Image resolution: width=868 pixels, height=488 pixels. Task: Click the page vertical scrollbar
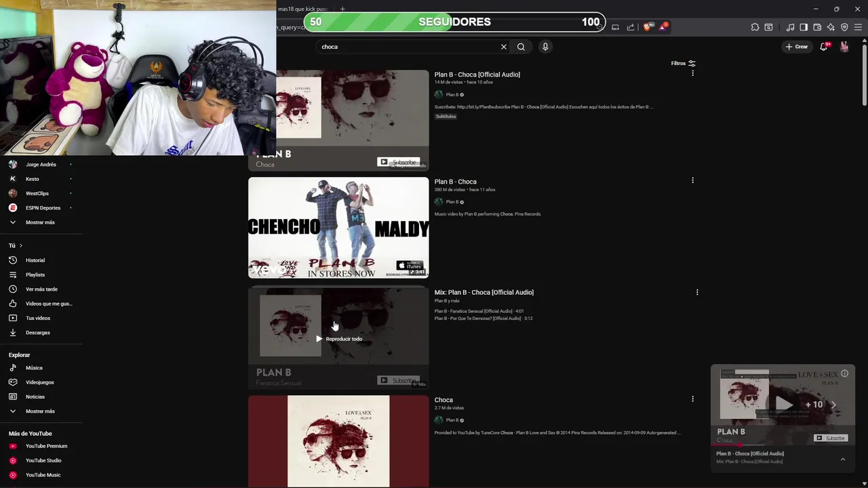[x=864, y=76]
